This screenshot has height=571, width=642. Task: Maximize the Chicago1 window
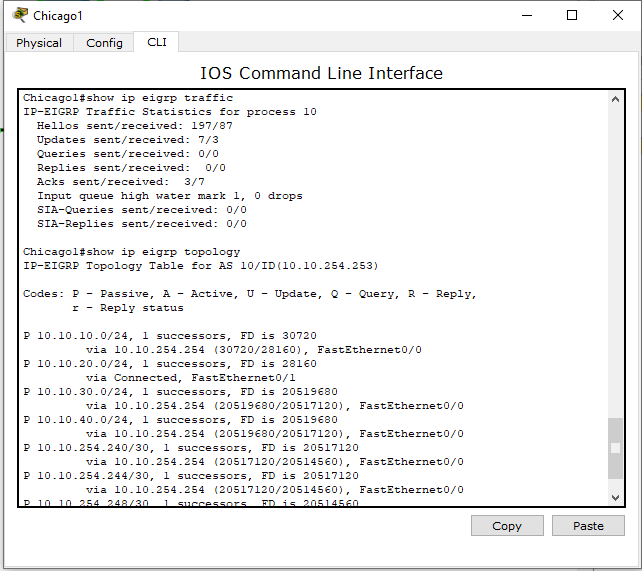[572, 15]
